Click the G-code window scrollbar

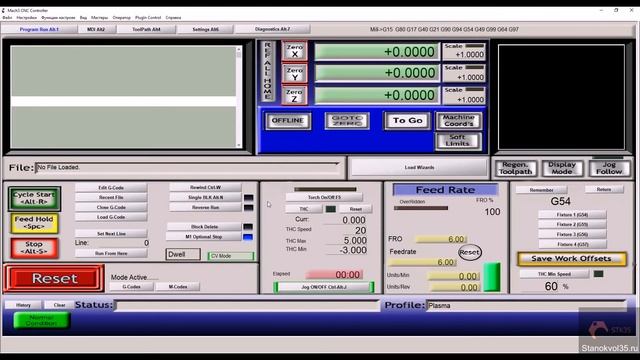[239, 97]
